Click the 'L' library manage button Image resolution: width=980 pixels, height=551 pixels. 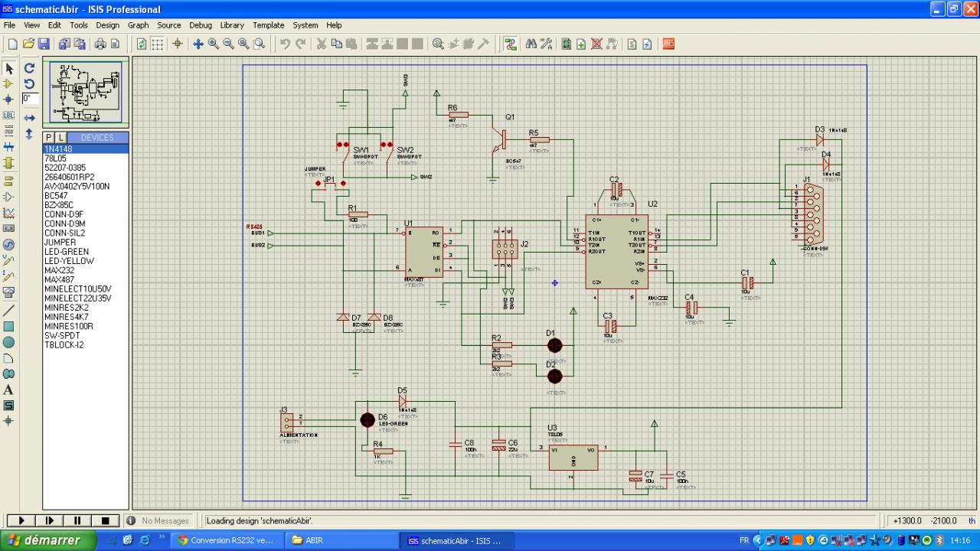coord(62,138)
